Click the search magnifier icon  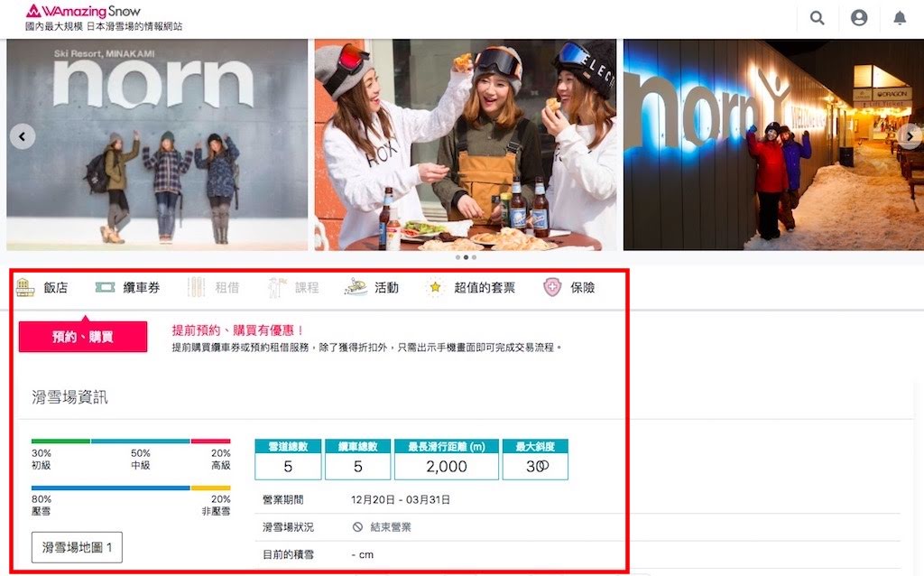point(817,18)
